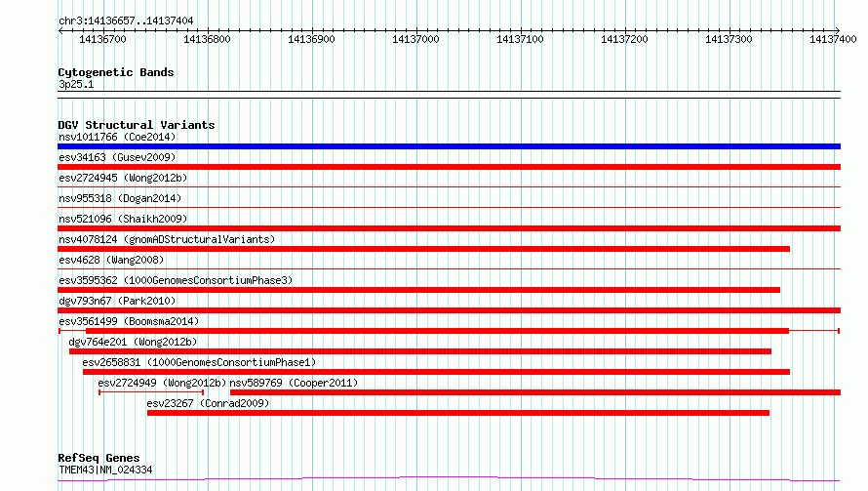
Task: Click the nsv589769 red variant bar
Action: [x=535, y=392]
